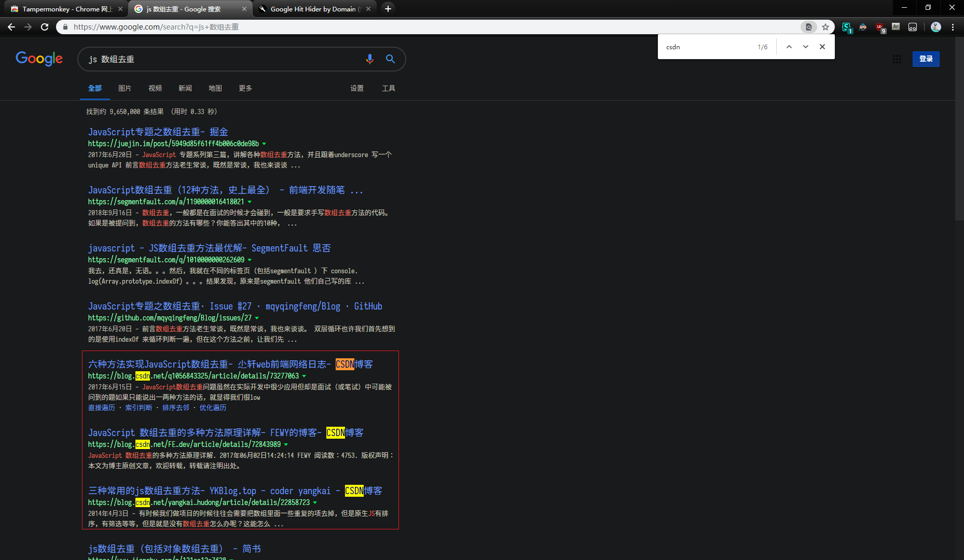Image resolution: width=964 pixels, height=560 pixels.
Task: Jump to next find match
Action: pyautogui.click(x=806, y=47)
